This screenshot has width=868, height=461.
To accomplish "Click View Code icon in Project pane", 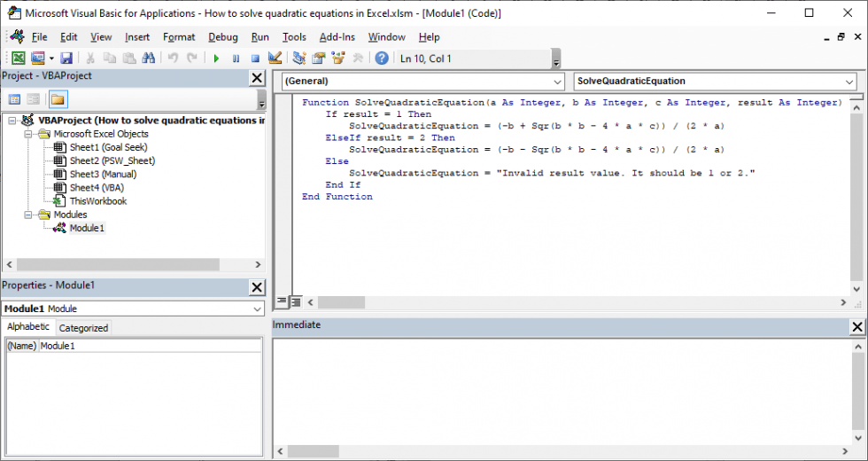I will point(15,99).
